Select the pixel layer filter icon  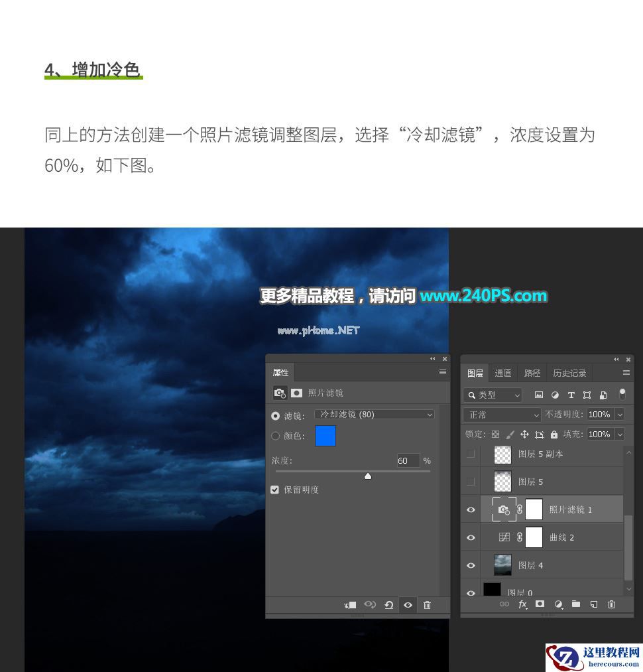click(x=538, y=395)
